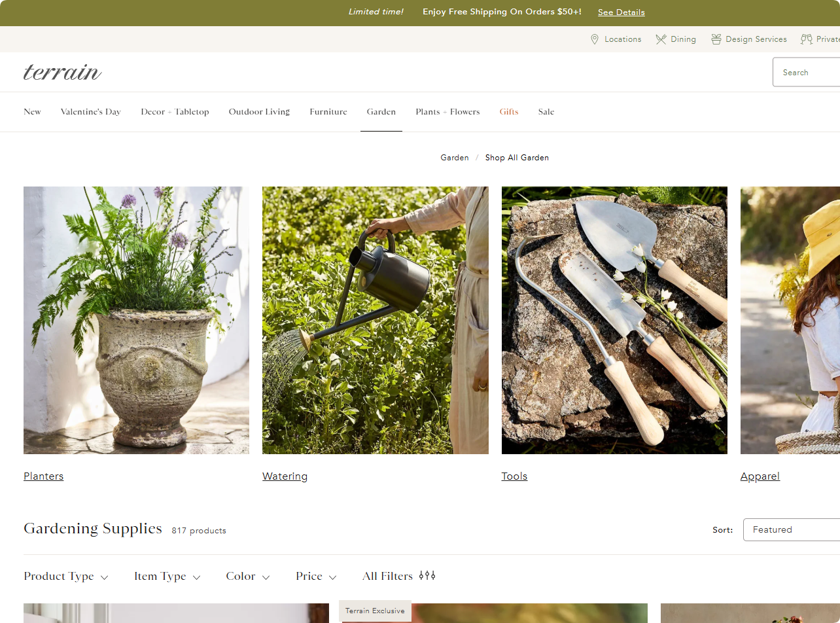The height and width of the screenshot is (623, 840).
Task: Open the Sort Featured dropdown
Action: click(792, 530)
